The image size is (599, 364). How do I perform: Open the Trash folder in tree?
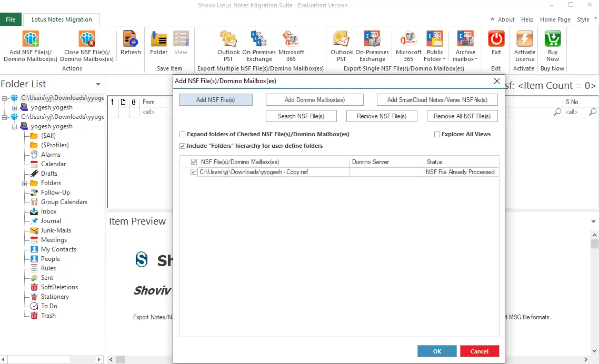pyautogui.click(x=48, y=316)
